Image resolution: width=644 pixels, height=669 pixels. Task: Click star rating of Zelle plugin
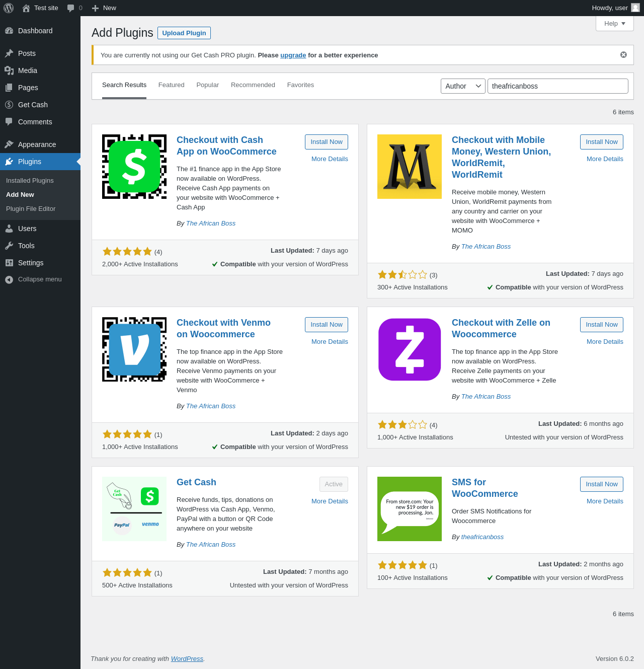403,425
